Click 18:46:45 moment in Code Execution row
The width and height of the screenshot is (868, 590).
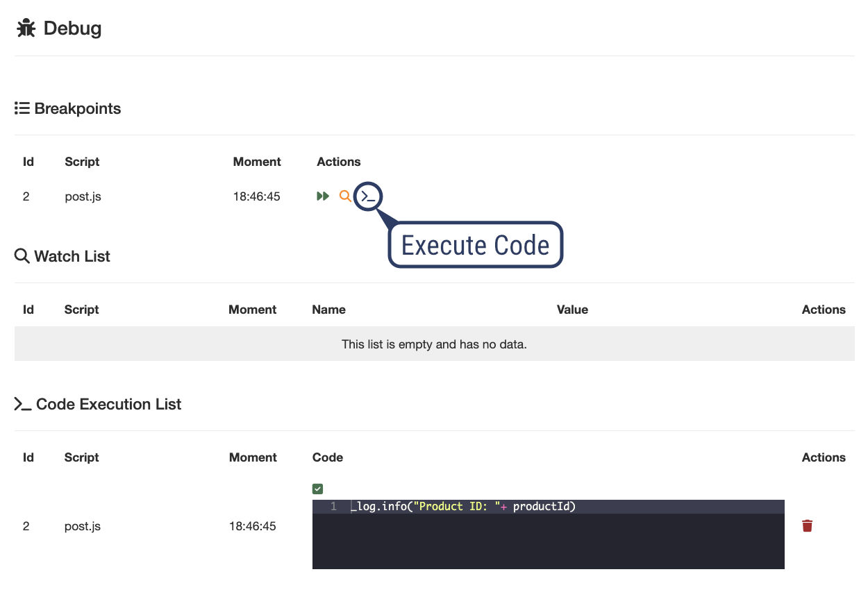[253, 526]
